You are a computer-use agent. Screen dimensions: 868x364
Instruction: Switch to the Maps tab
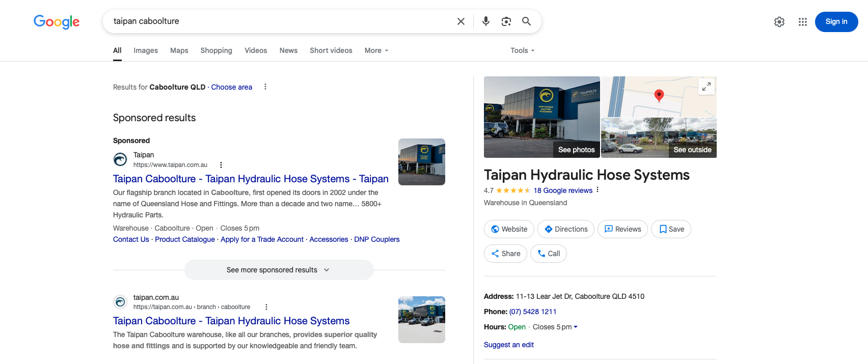coord(179,50)
